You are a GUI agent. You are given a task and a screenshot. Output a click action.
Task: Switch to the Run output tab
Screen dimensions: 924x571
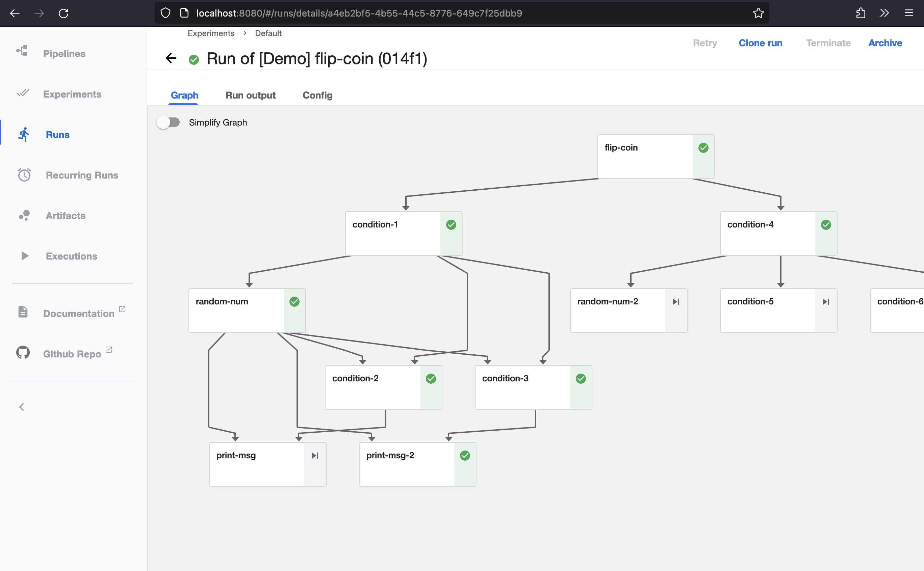coord(250,95)
